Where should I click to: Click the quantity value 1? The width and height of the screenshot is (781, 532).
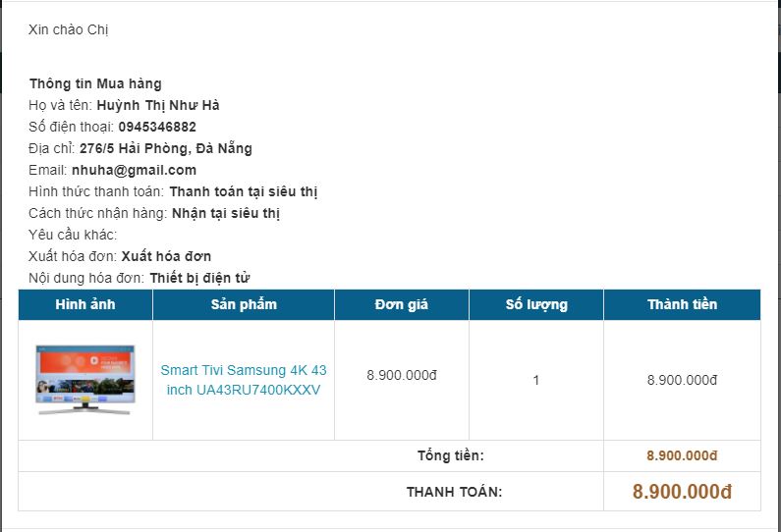click(x=535, y=380)
